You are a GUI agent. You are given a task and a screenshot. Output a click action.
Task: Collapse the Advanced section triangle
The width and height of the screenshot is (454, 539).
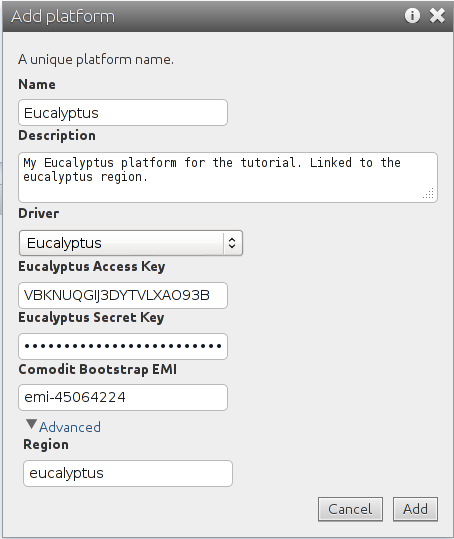(31, 424)
